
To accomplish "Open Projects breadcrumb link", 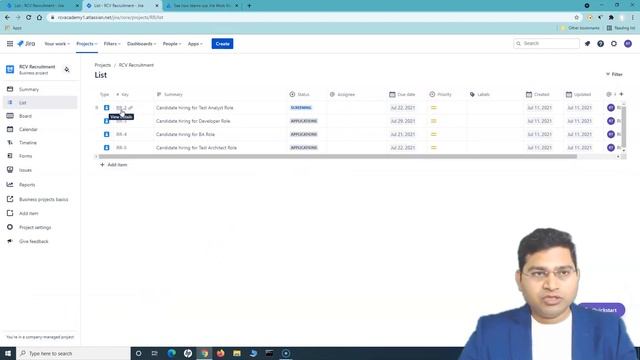I will 102,65.
